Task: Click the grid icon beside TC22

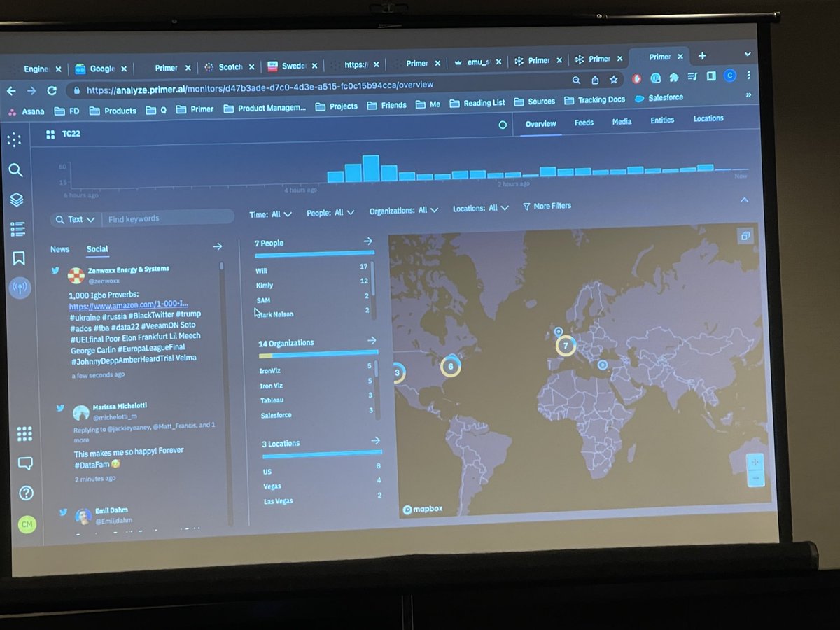Action: pyautogui.click(x=50, y=134)
